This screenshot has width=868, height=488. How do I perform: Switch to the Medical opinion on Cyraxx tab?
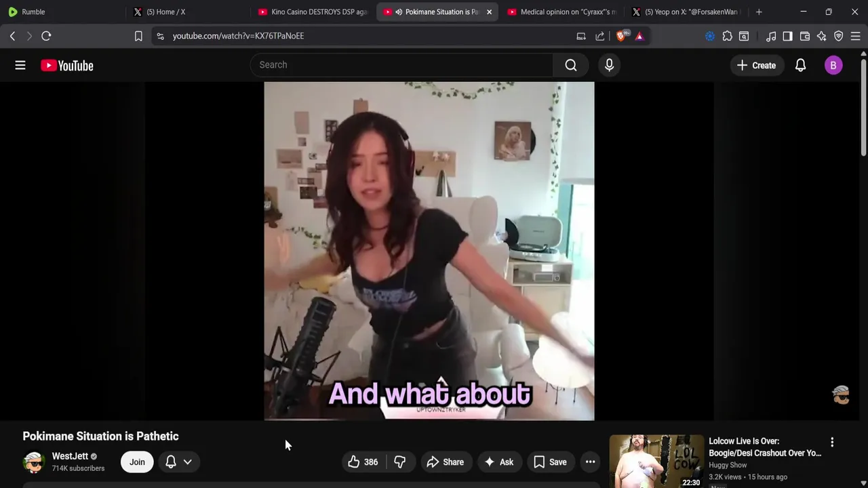tap(561, 12)
